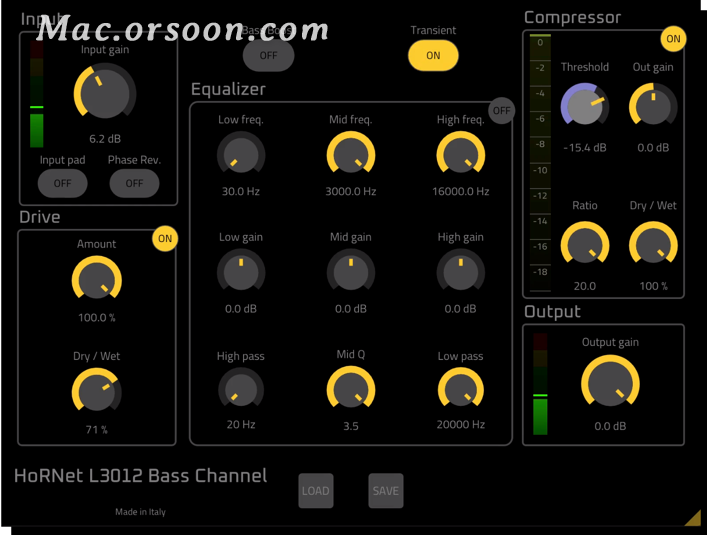Click the Drive Dry / Wet knob
The width and height of the screenshot is (707, 535).
click(97, 390)
